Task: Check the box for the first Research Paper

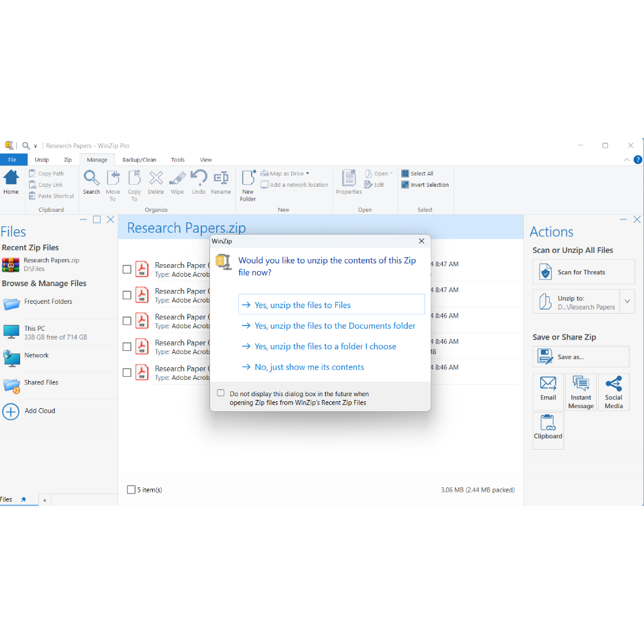Action: coord(127,269)
